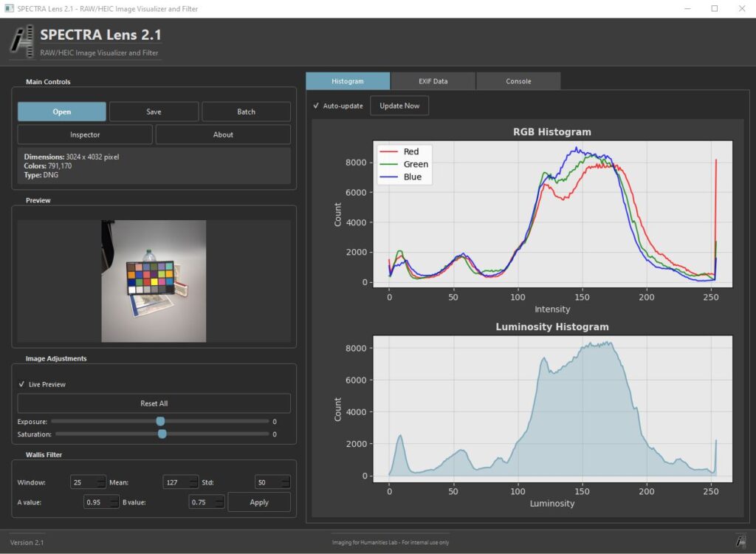756x554 pixels.
Task: Click the Exposure slider handle
Action: coord(160,421)
